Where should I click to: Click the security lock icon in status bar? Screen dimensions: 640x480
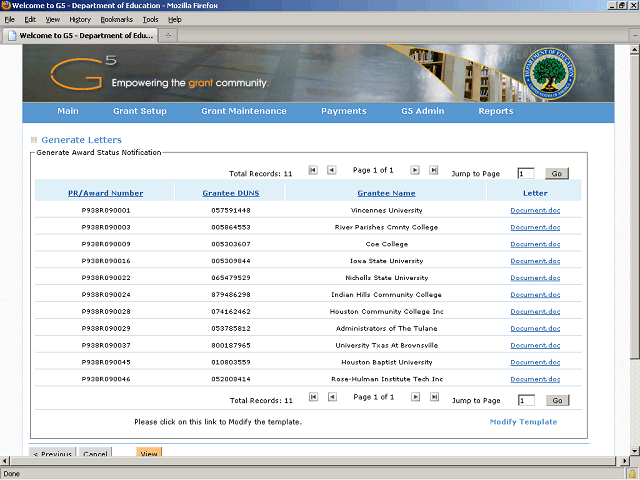tap(632, 474)
